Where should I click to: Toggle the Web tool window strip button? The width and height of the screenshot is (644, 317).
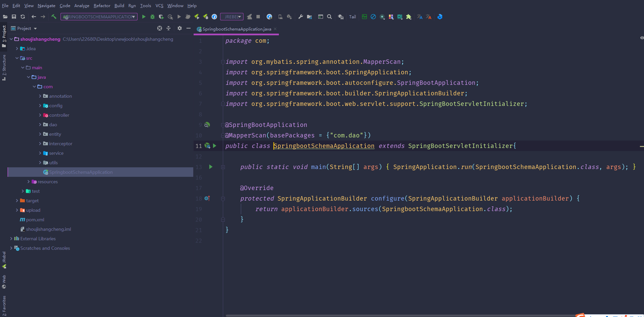tap(4, 282)
